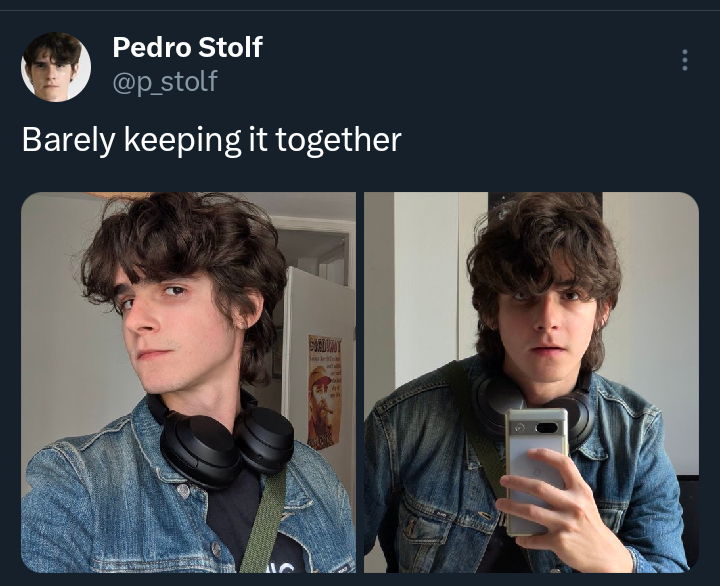Click the headphones around neck in right photo
The height and width of the screenshot is (586, 720).
pyautogui.click(x=533, y=404)
